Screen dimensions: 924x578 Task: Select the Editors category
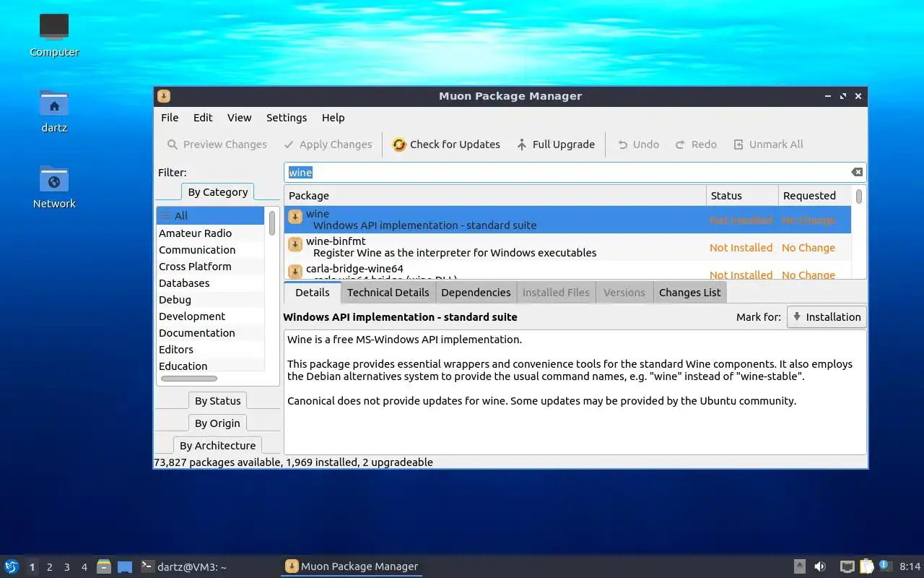pyautogui.click(x=211, y=350)
